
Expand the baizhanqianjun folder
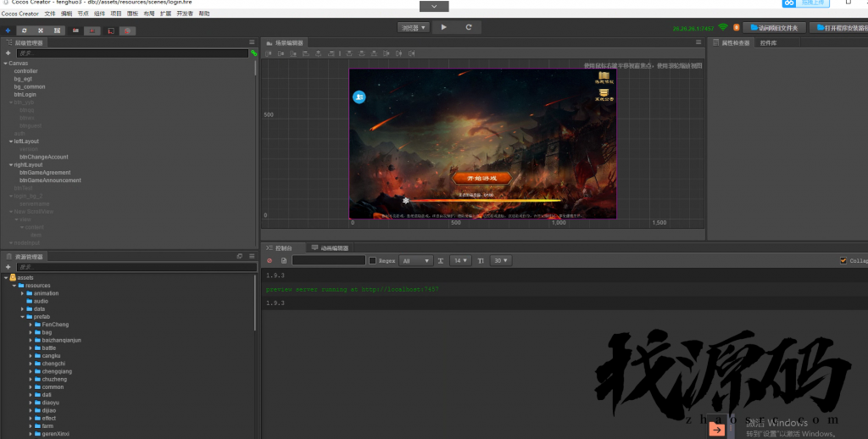pos(31,340)
